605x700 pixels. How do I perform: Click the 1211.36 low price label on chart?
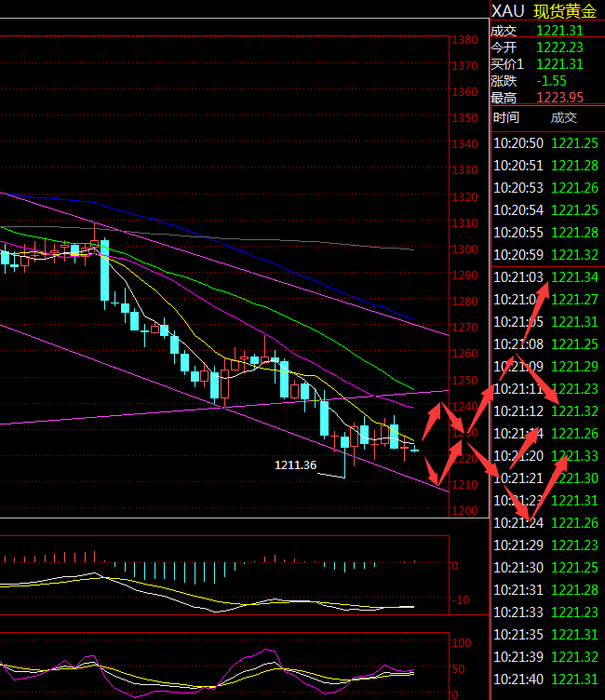click(x=295, y=465)
